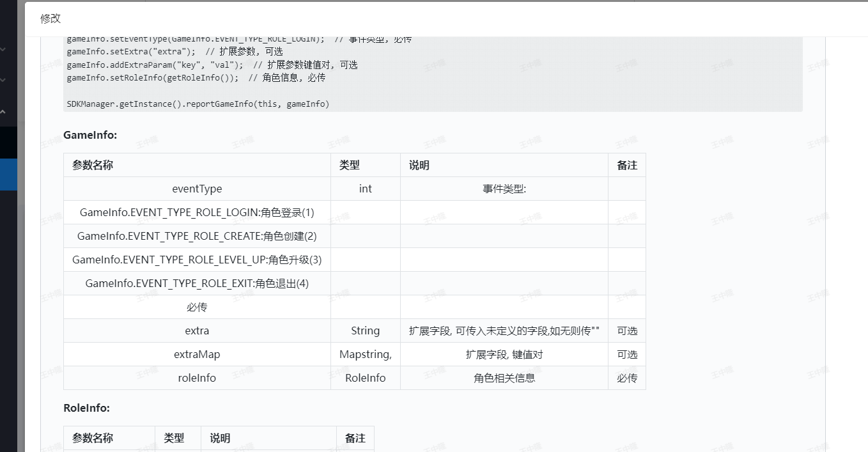
Task: Click 类型 header in the GameInfo table
Action: [x=349, y=165]
